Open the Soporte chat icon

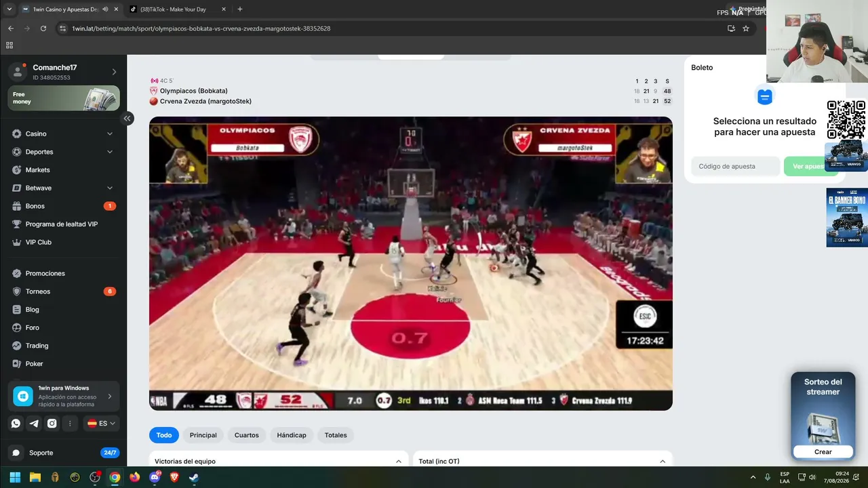point(16,453)
